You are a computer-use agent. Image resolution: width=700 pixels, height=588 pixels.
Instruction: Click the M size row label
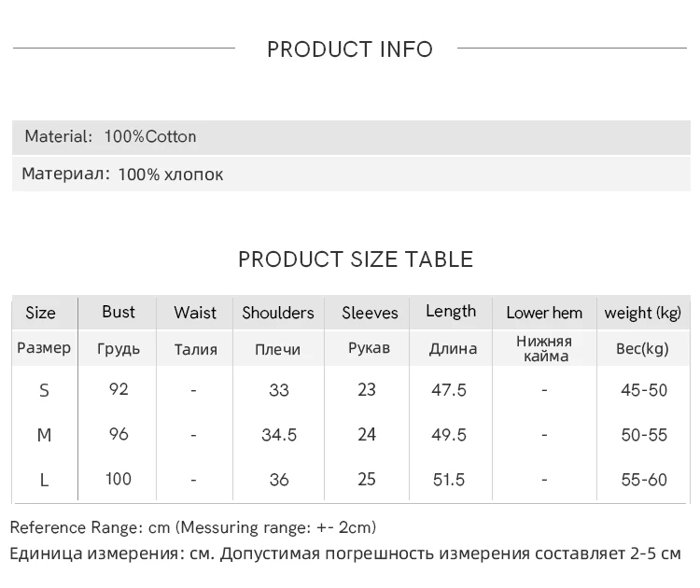tap(44, 435)
